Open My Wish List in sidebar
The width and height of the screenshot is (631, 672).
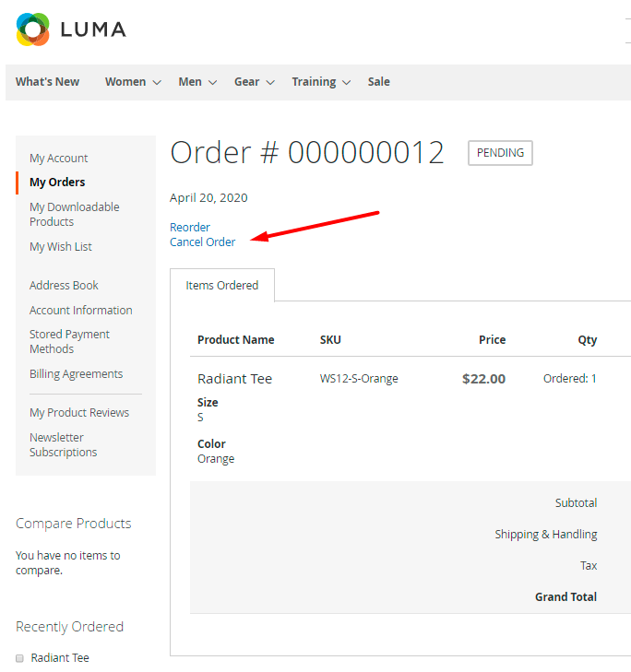click(61, 247)
